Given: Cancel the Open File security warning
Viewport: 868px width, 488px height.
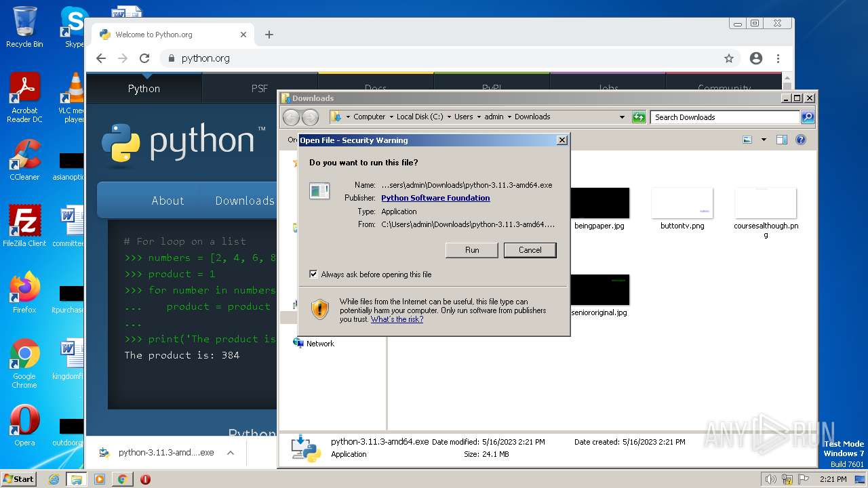Looking at the screenshot, I should [530, 250].
